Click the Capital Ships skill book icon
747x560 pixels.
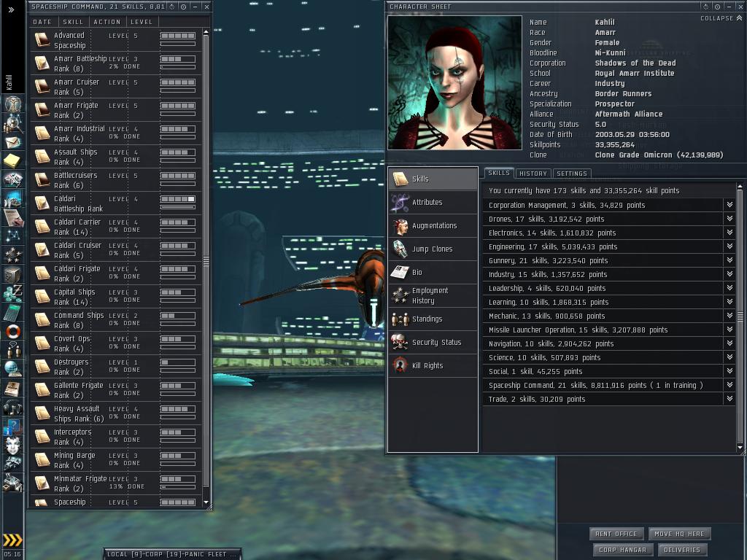tap(42, 296)
